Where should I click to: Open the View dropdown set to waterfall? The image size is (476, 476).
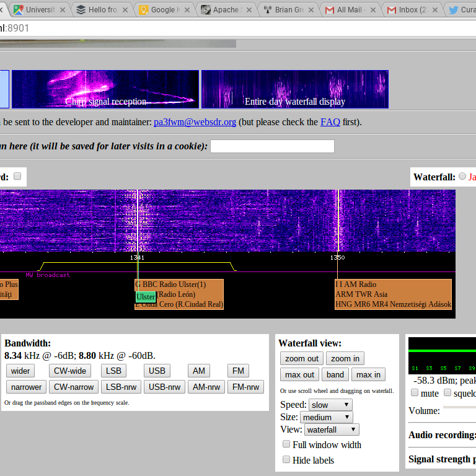[331, 430]
